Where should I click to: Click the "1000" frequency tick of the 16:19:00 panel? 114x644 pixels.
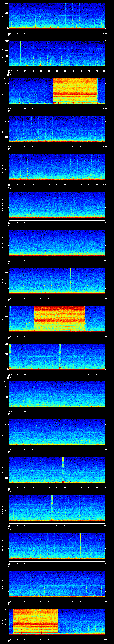click(6, 192)
